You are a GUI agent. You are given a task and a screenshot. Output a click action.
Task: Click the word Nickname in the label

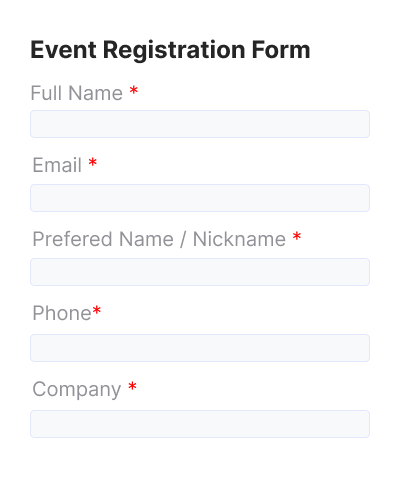coord(239,239)
